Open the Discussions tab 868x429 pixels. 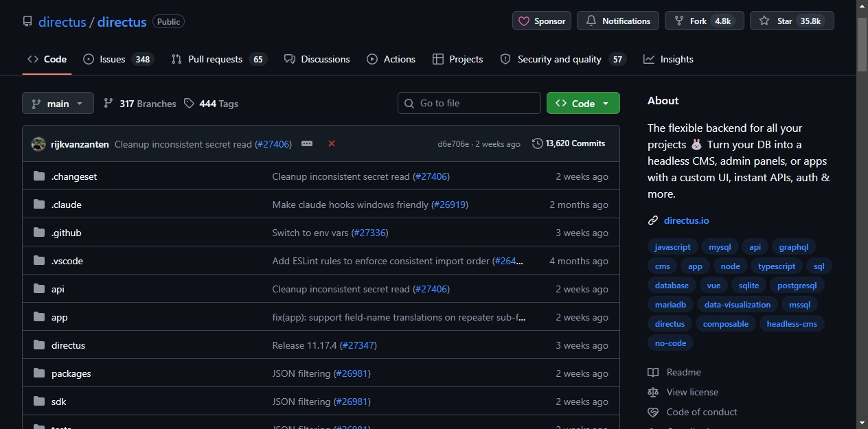click(x=317, y=59)
